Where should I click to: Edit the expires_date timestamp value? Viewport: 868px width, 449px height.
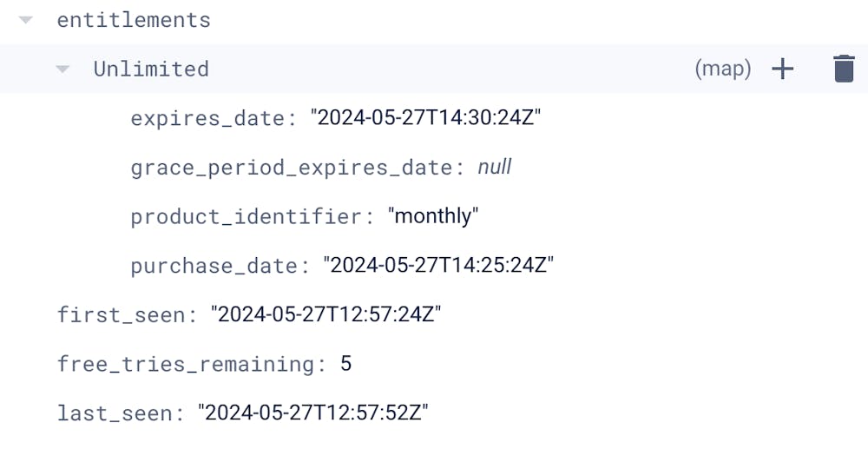(x=426, y=118)
